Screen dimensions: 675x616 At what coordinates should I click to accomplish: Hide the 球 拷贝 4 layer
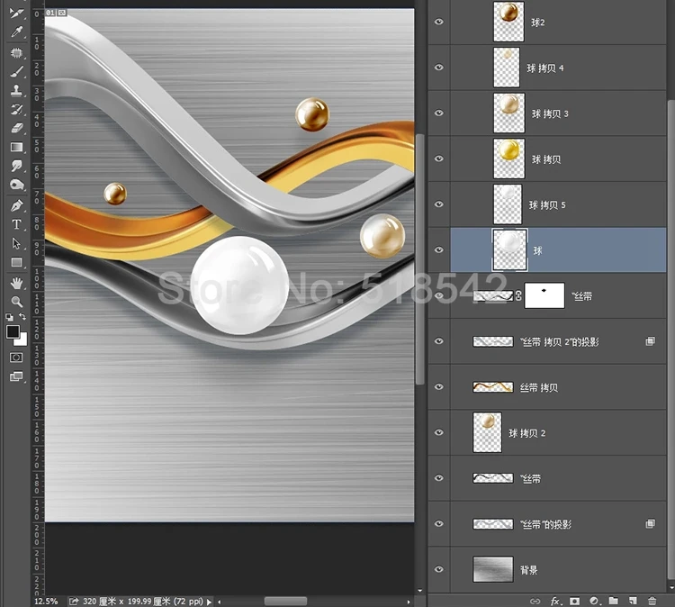(x=438, y=68)
